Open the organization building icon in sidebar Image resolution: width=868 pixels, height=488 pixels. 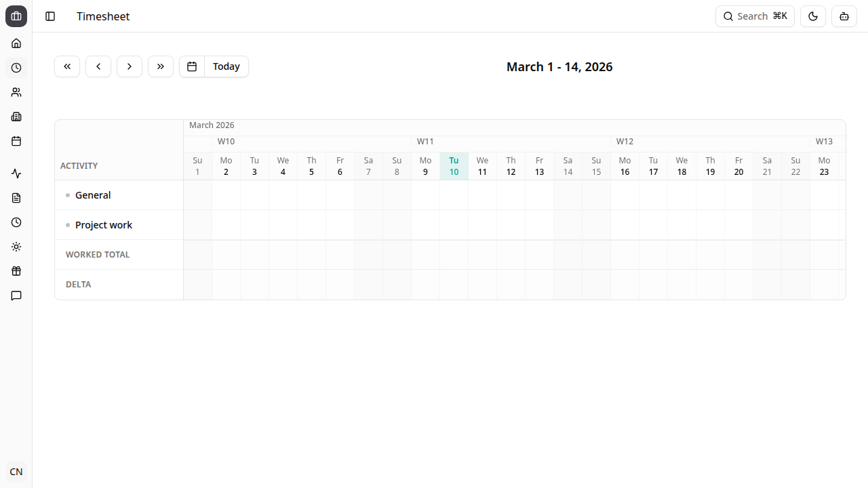point(16,117)
